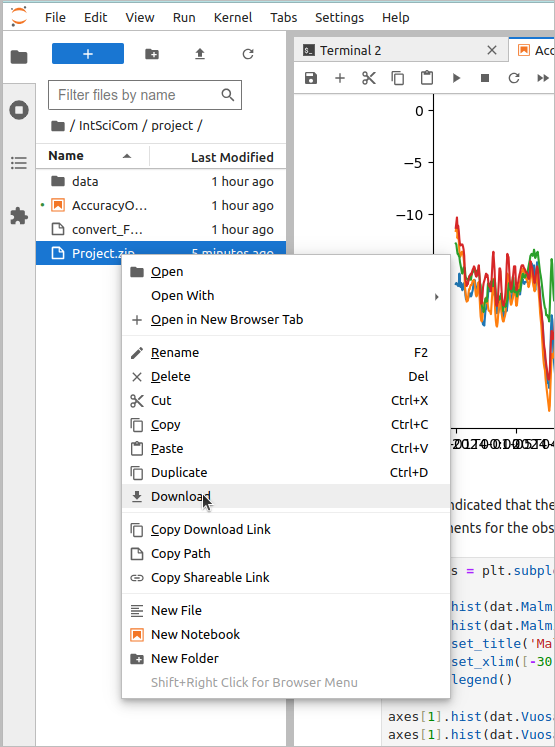
Task: Choose Copy Path in context menu
Action: click(286, 553)
